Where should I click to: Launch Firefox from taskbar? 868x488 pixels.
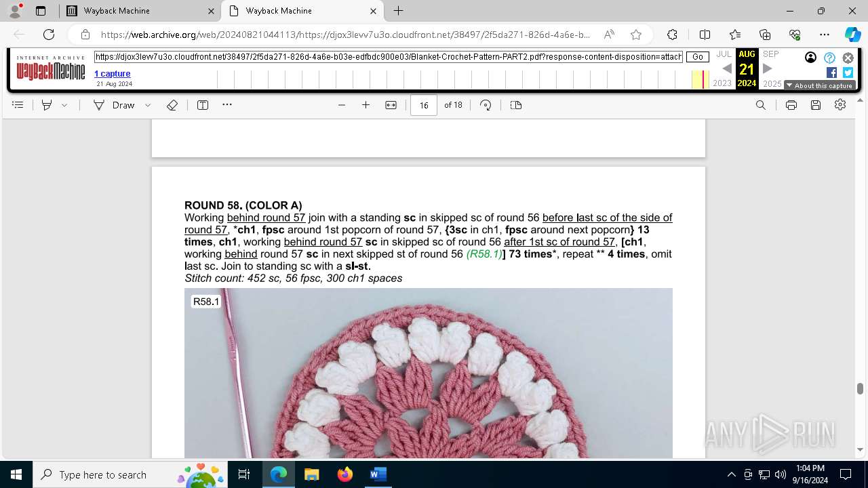pyautogui.click(x=344, y=474)
